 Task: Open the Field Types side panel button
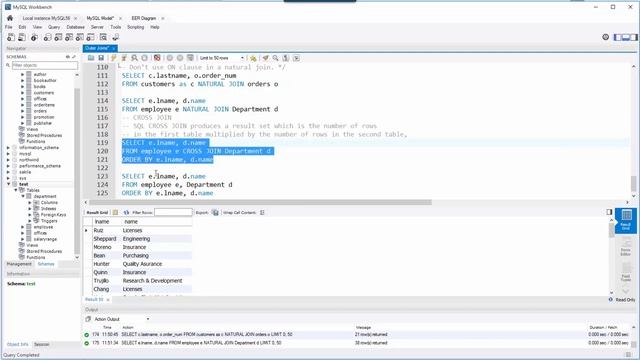(626, 272)
